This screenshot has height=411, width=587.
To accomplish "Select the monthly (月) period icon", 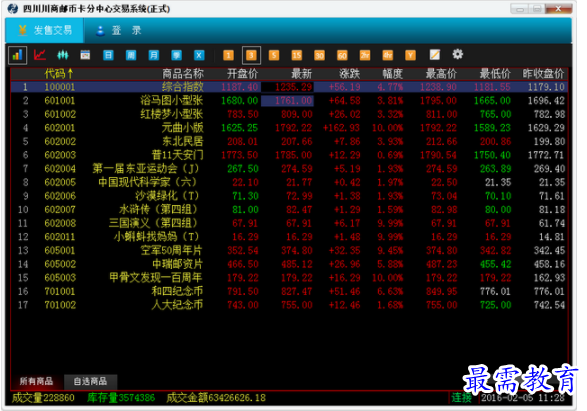I will pos(154,55).
